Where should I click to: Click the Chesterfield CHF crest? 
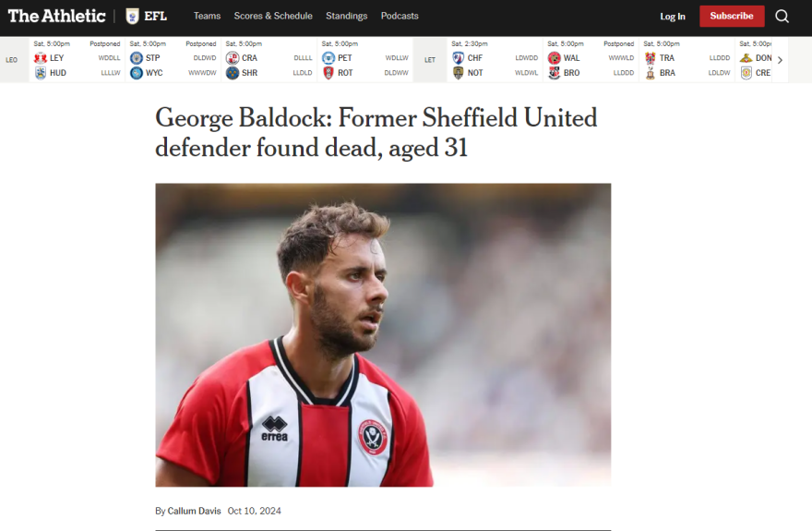458,58
